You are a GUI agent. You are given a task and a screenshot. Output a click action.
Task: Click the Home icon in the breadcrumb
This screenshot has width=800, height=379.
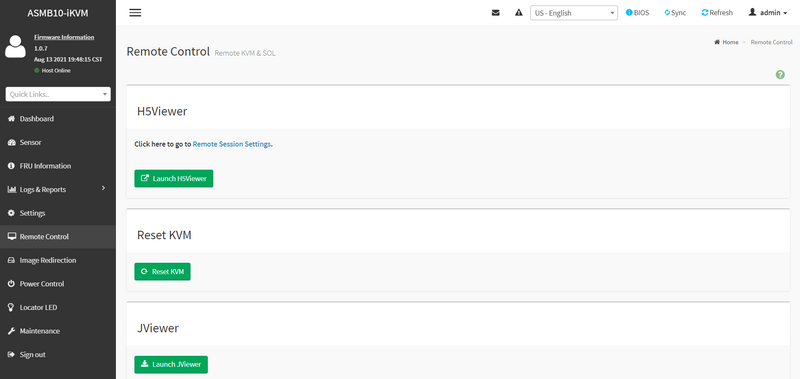point(717,42)
